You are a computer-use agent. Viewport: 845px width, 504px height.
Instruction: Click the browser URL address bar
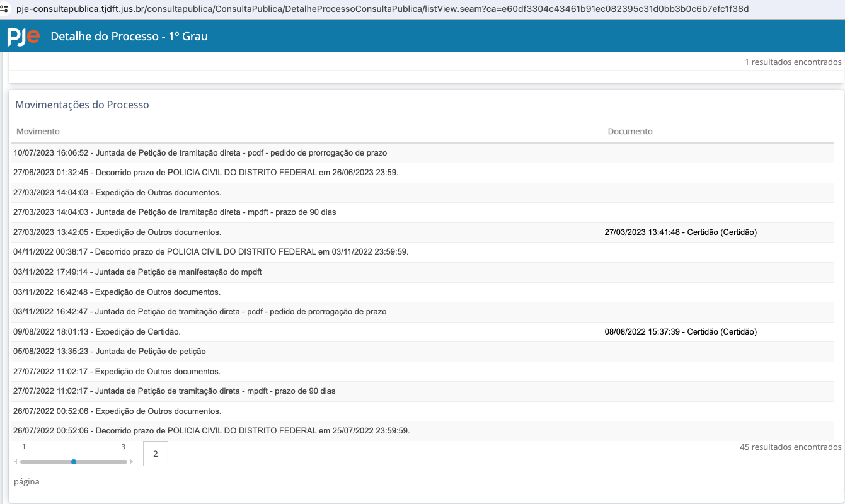click(378, 9)
